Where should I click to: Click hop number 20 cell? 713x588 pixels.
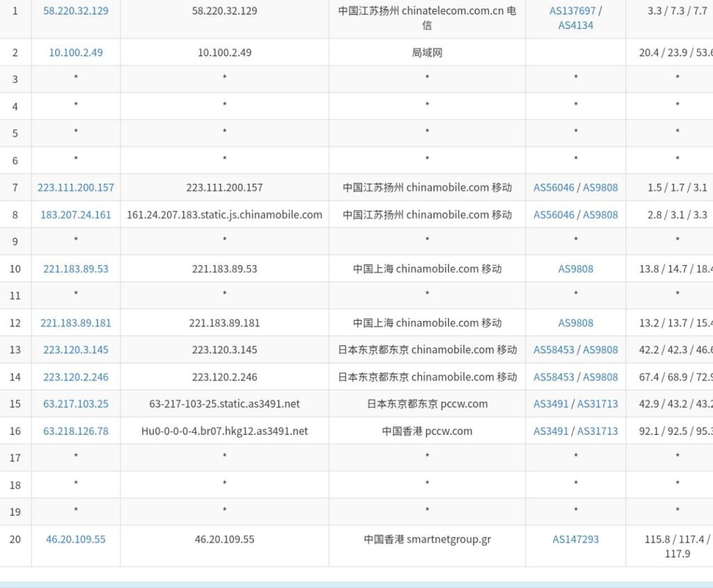point(15,539)
